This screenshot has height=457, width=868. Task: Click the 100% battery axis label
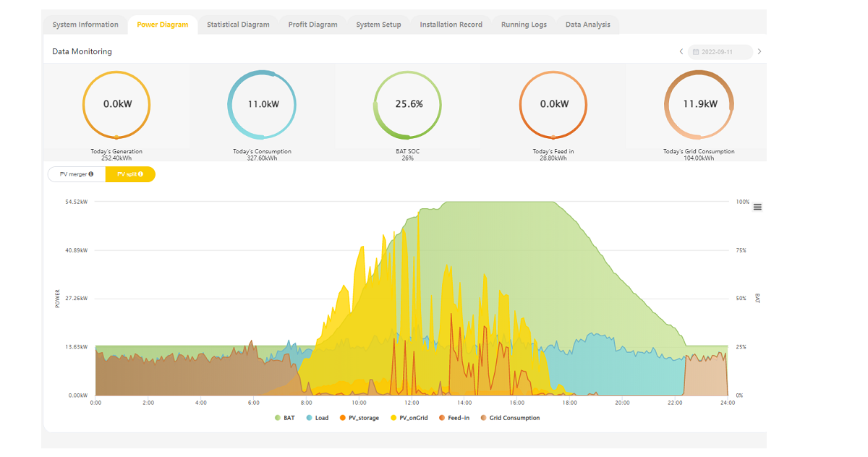pyautogui.click(x=743, y=202)
